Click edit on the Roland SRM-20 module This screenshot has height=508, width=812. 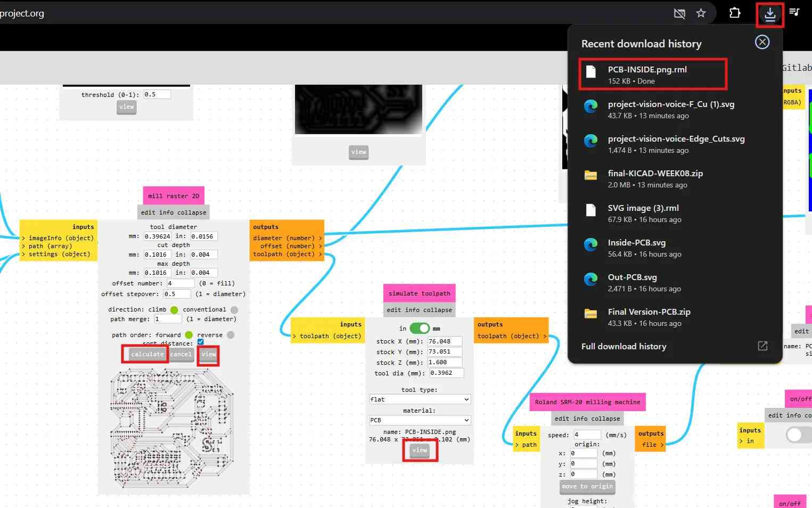click(x=562, y=419)
